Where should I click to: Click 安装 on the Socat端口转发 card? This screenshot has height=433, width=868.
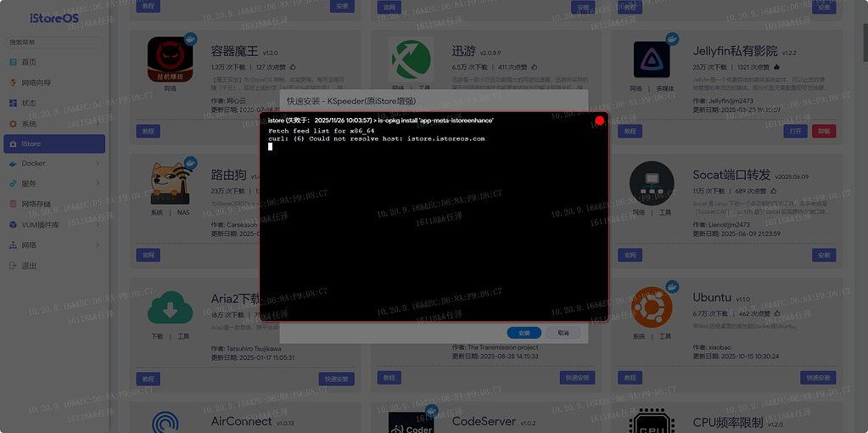click(x=824, y=255)
